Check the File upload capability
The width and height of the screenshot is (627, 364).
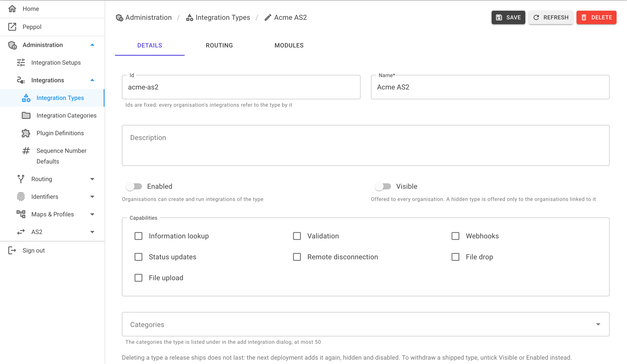tap(139, 278)
